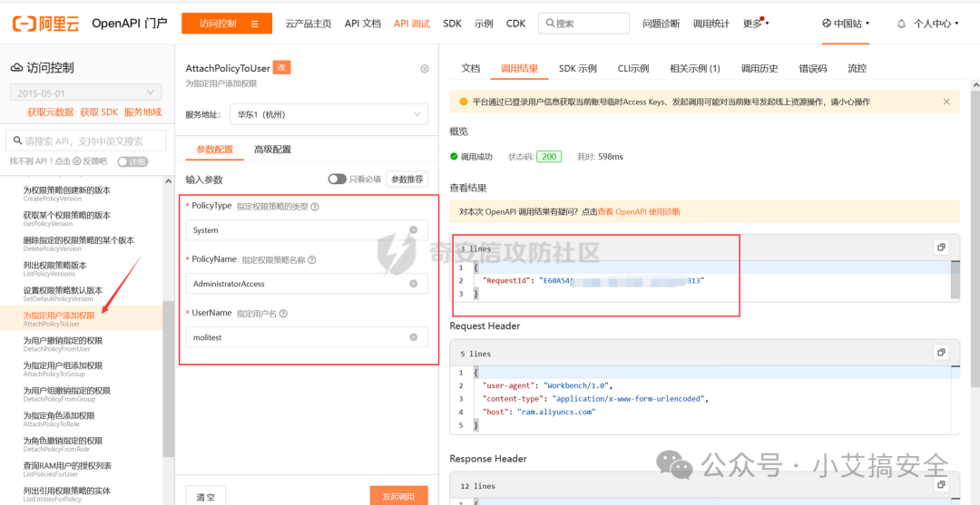This screenshot has width=980, height=505.
Task: Copy the Request Header JSON
Action: coord(941,352)
